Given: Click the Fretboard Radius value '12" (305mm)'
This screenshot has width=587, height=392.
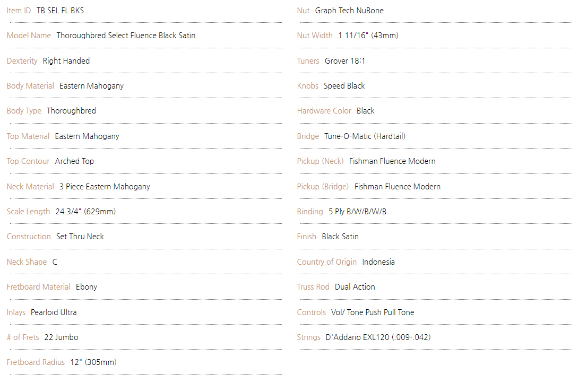Looking at the screenshot, I should [x=93, y=362].
